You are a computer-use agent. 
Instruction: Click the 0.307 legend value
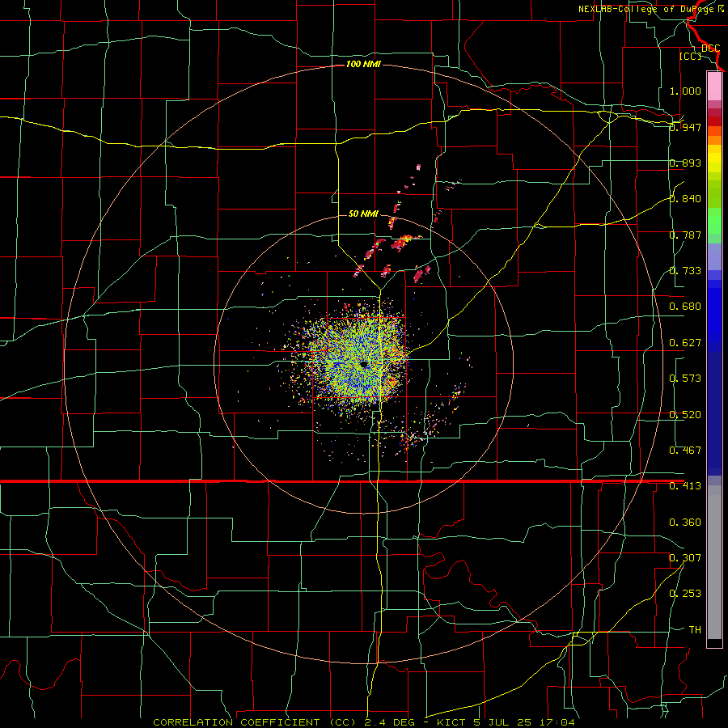[685, 558]
